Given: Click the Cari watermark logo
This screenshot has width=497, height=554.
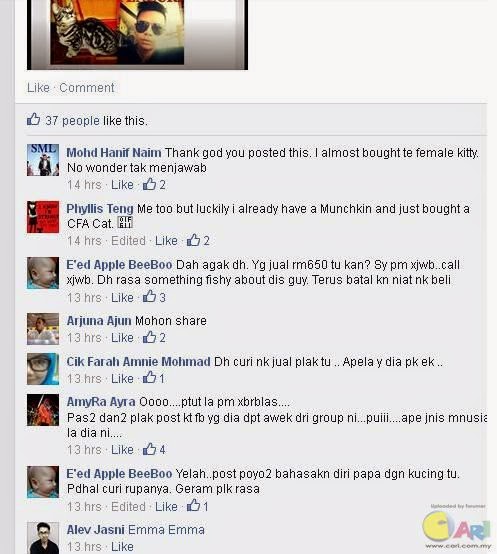Looking at the screenshot, I should click(457, 526).
